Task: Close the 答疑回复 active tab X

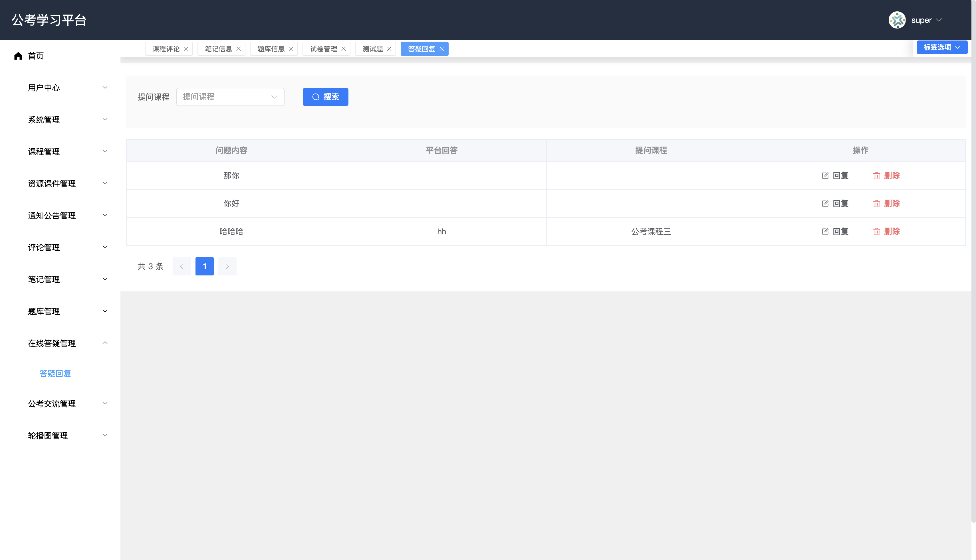Action: 442,49
